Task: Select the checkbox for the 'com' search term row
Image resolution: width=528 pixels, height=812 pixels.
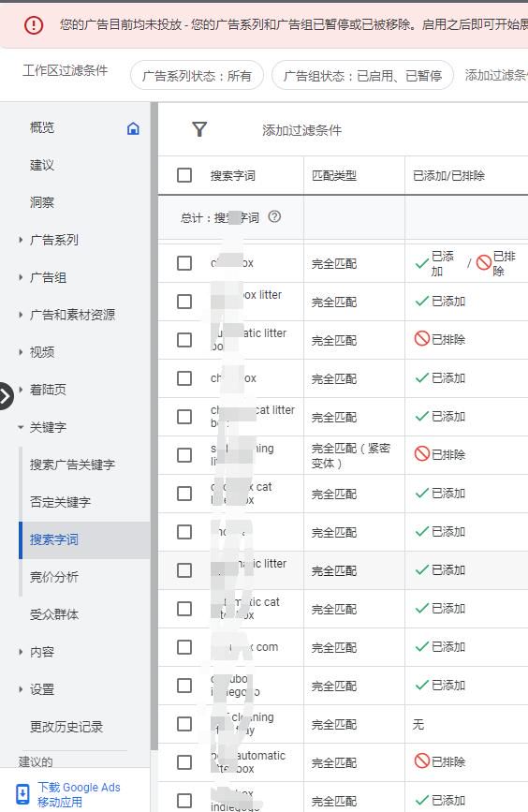Action: tap(184, 647)
